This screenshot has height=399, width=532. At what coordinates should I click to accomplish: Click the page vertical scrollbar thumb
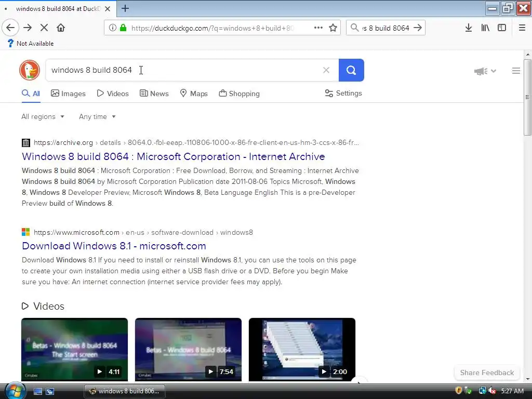tap(528, 98)
